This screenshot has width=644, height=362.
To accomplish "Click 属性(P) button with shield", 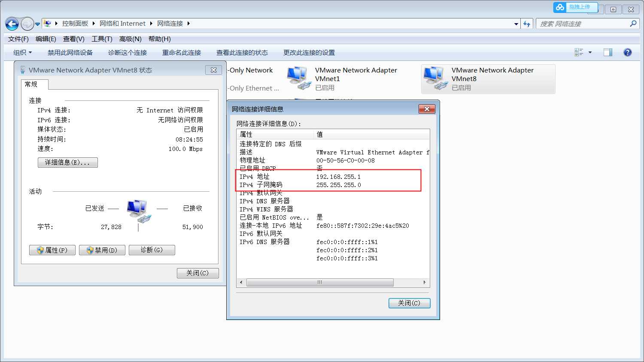I will tap(52, 250).
